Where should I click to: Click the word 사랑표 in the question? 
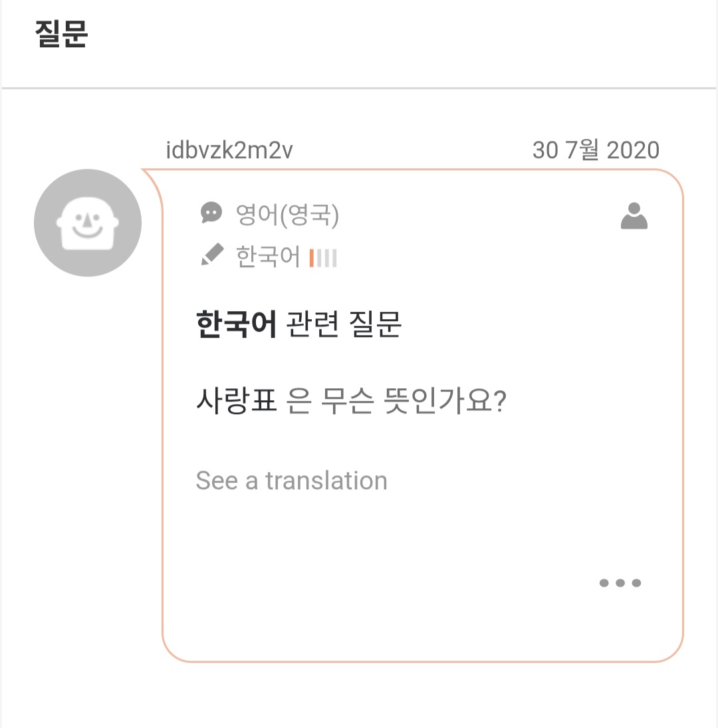point(236,402)
